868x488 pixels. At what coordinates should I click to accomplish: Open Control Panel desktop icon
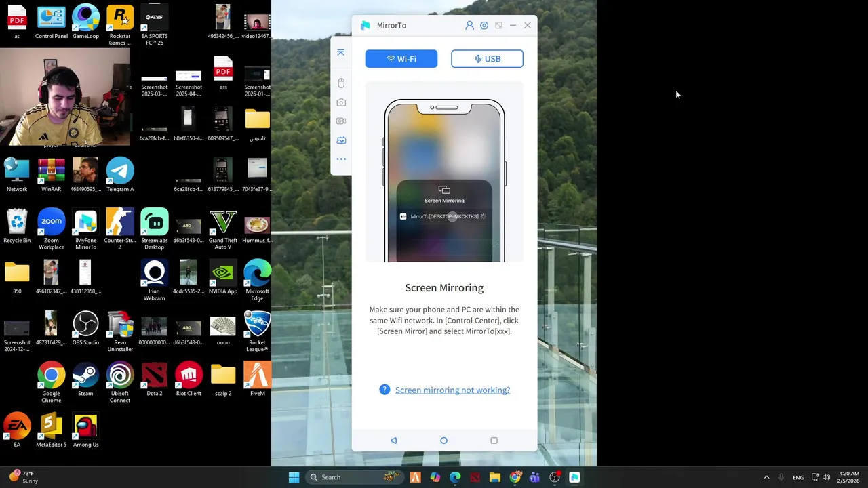52,22
